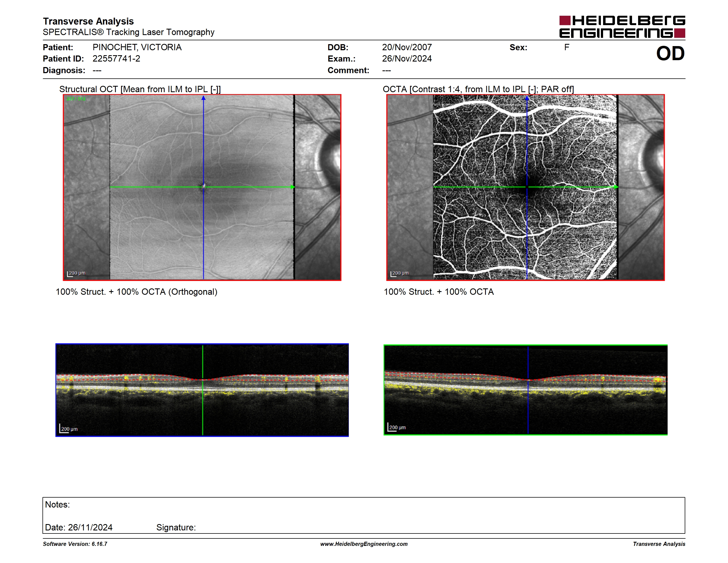Click 'Date: 26/11/2024' in notes box

[79, 527]
